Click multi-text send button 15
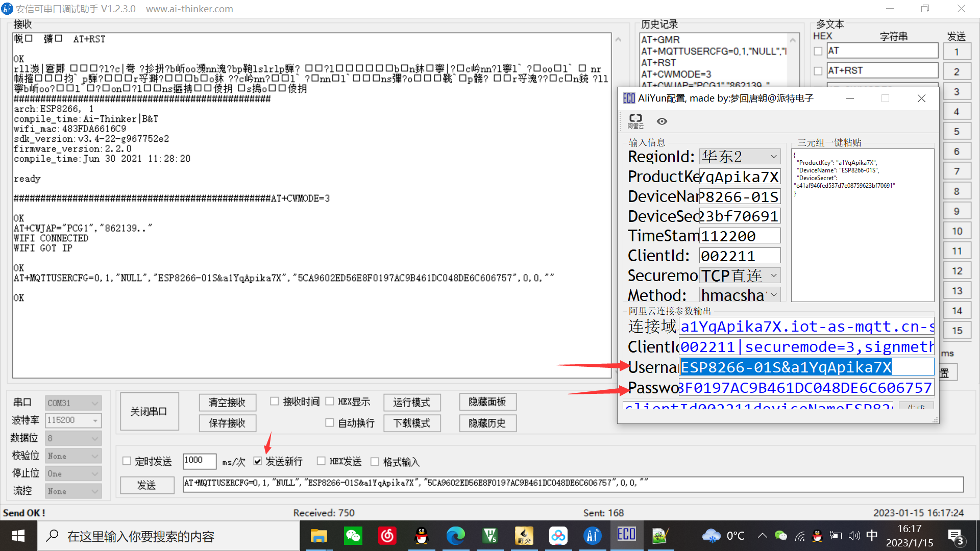This screenshot has width=980, height=551. coord(957,331)
